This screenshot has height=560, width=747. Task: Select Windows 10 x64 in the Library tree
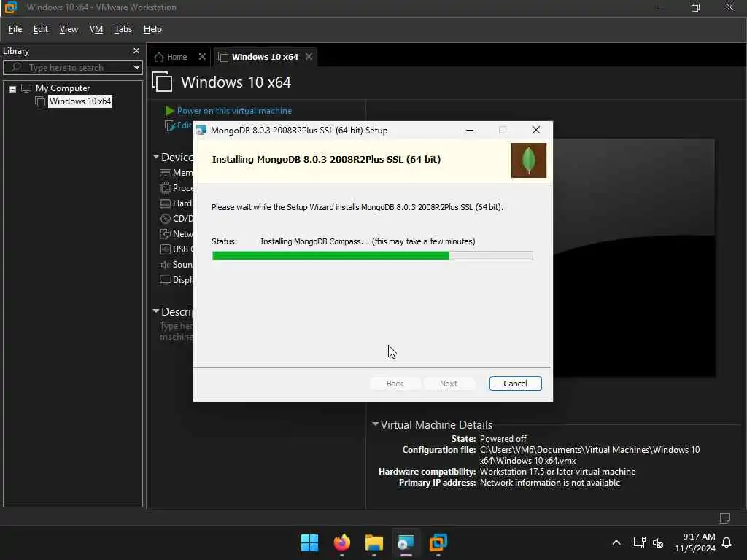[80, 101]
